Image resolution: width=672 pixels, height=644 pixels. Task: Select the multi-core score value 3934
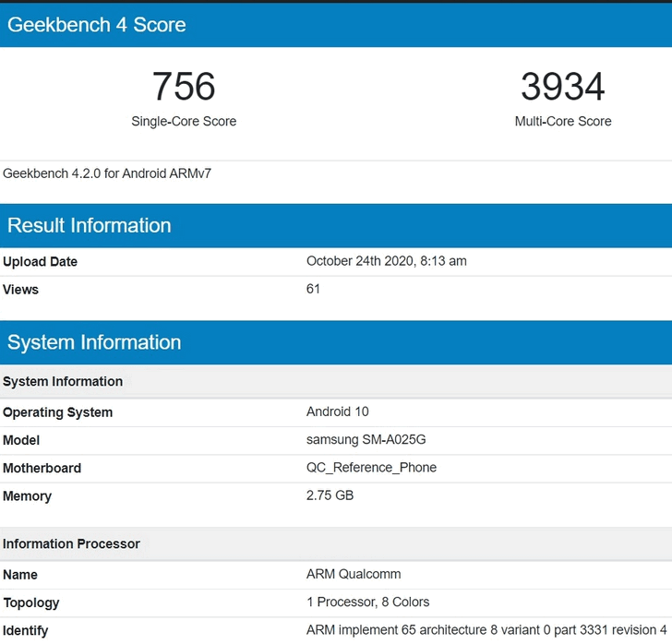(563, 87)
